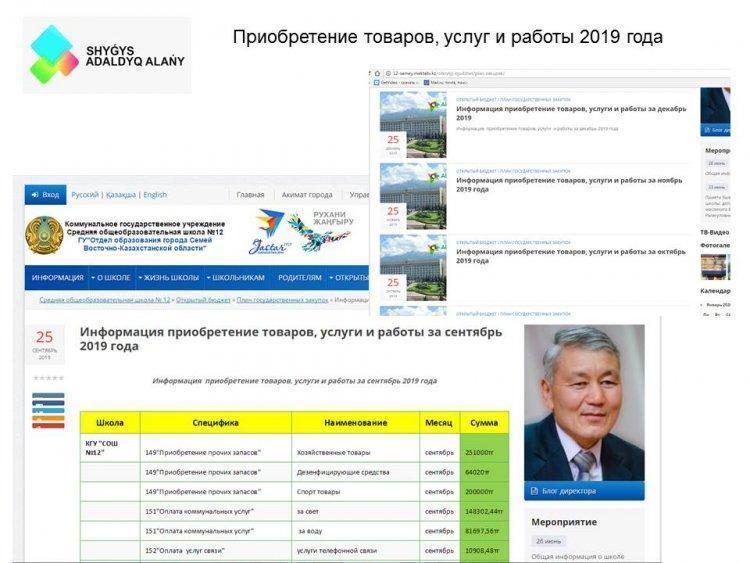Expand the ШКОЛЬНИКАМ dropdown menu
750x563 pixels.
pyautogui.click(x=234, y=278)
